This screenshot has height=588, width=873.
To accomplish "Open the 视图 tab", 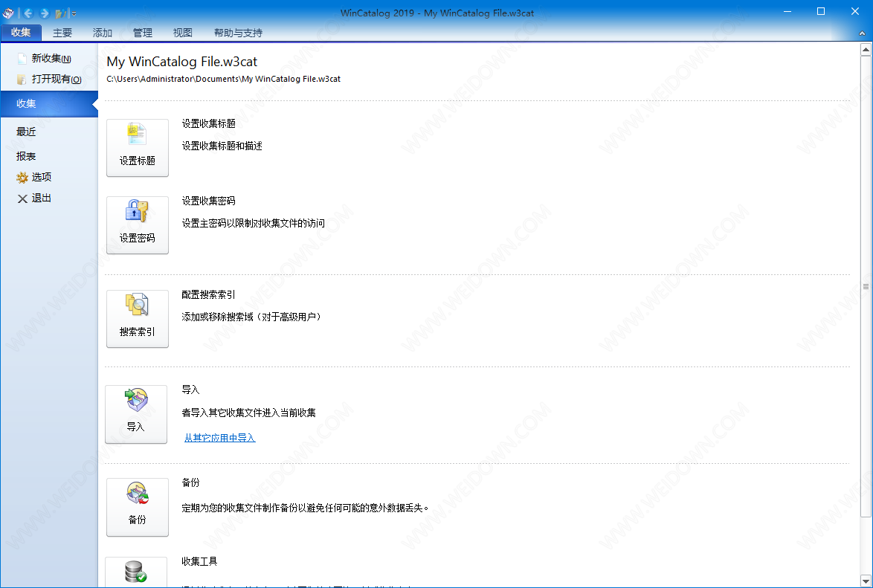I will pyautogui.click(x=183, y=33).
